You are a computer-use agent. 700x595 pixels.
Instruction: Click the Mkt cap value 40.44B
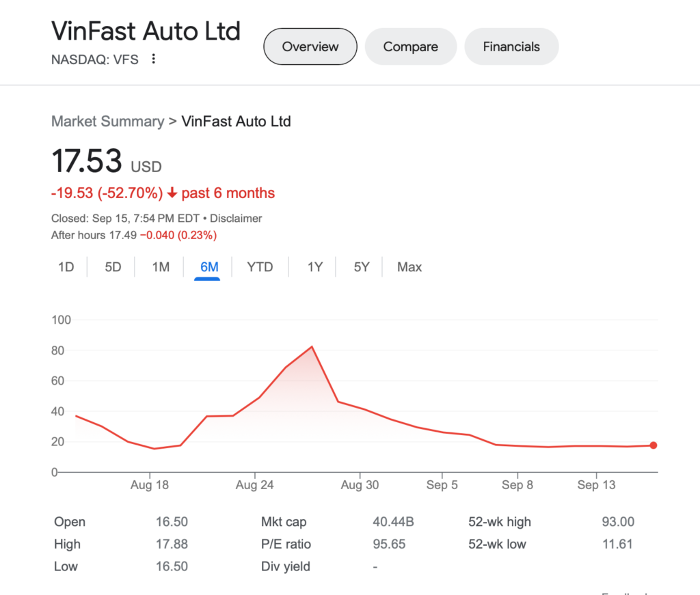tap(393, 521)
